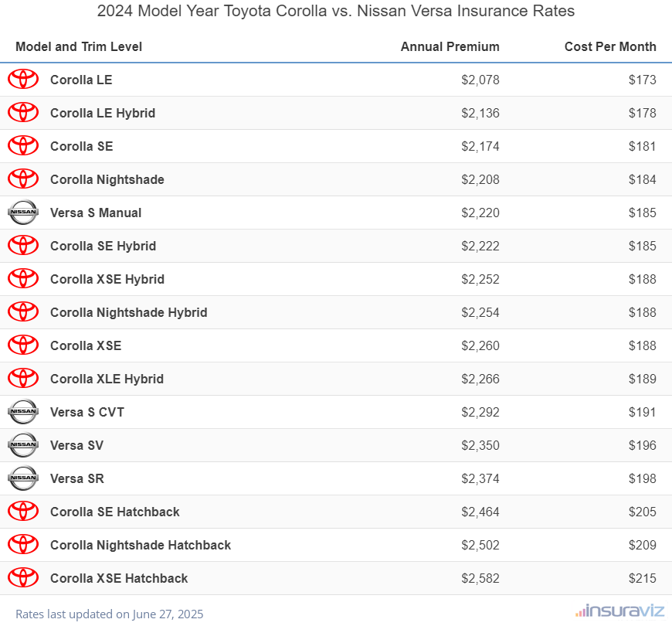The height and width of the screenshot is (626, 672).
Task: Click the $198 monthly cost for Versa SR
Action: pyautogui.click(x=643, y=478)
